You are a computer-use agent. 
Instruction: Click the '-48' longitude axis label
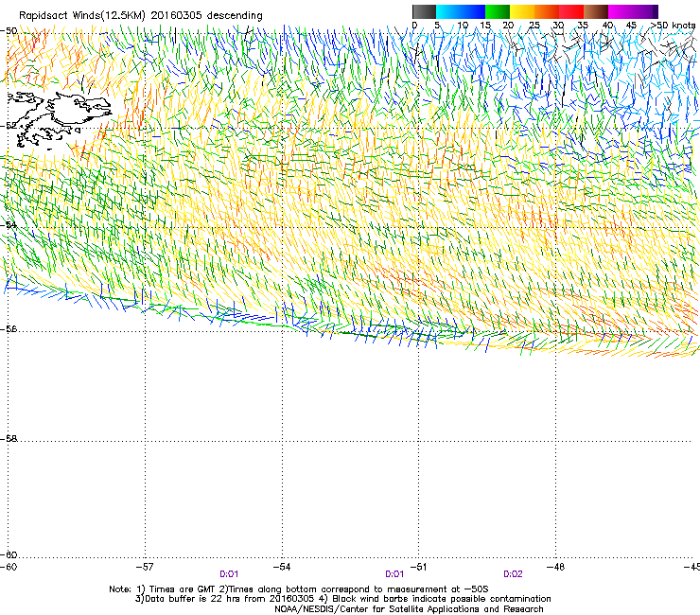(x=555, y=567)
